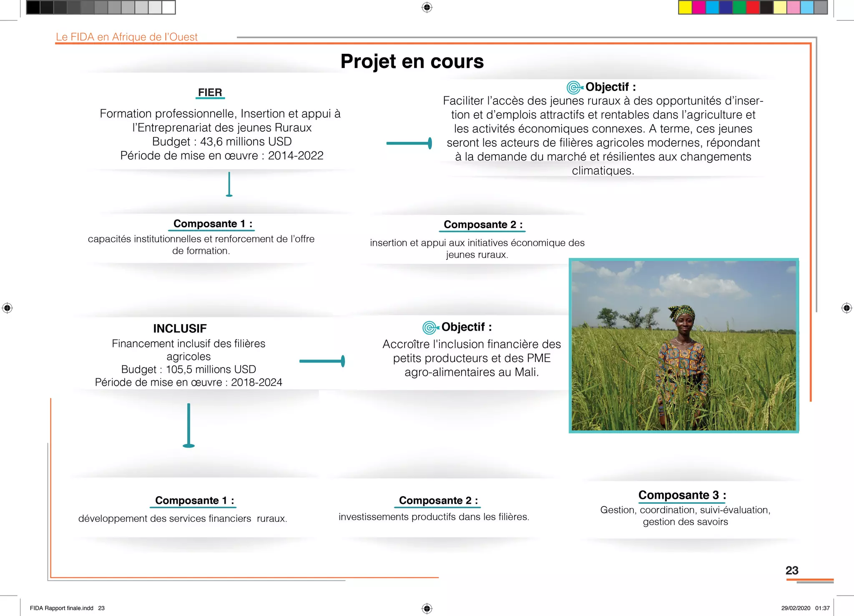
Task: Click the teal arrow pointing from FIER to its Objectif
Action: pos(409,143)
